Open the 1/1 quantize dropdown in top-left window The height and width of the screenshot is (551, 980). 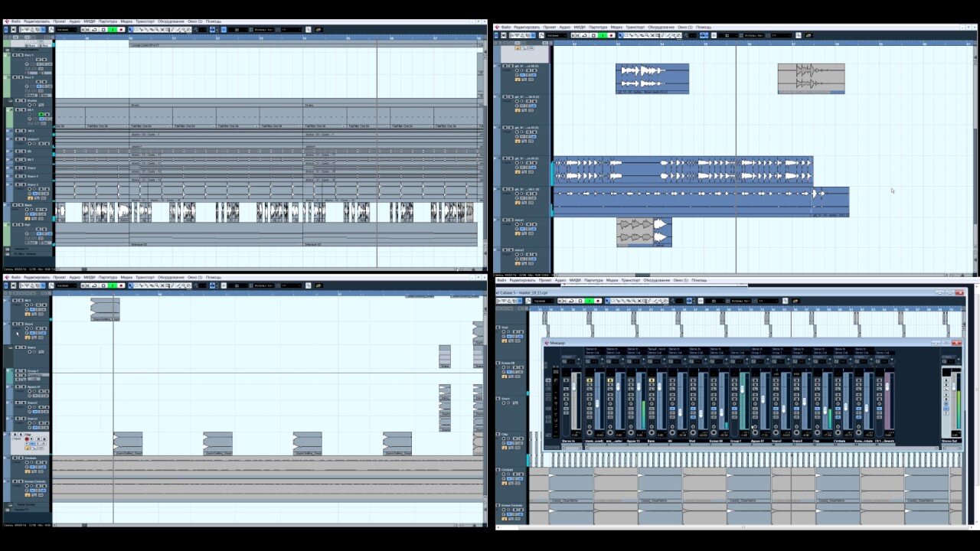[291, 30]
